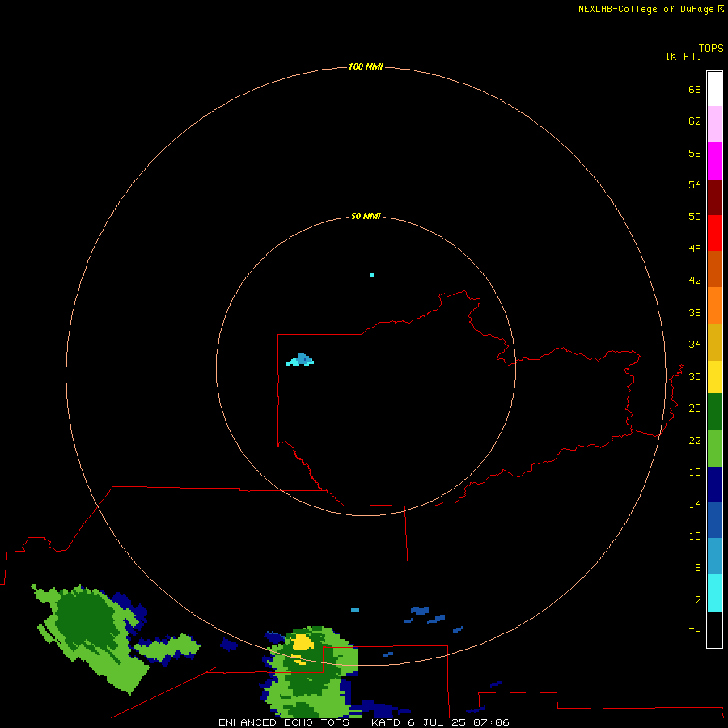Image resolution: width=728 pixels, height=728 pixels.
Task: Click the 54 legend value label
Action: pyautogui.click(x=695, y=184)
